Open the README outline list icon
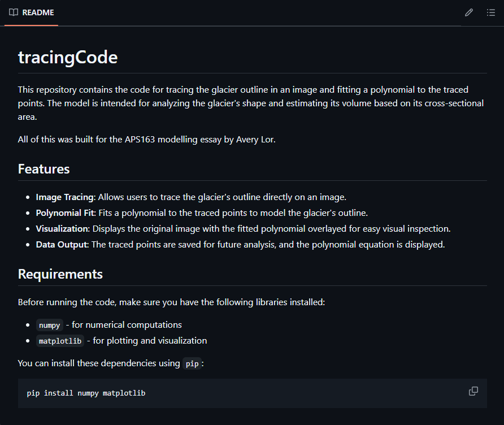This screenshot has width=504, height=425. coord(491,12)
